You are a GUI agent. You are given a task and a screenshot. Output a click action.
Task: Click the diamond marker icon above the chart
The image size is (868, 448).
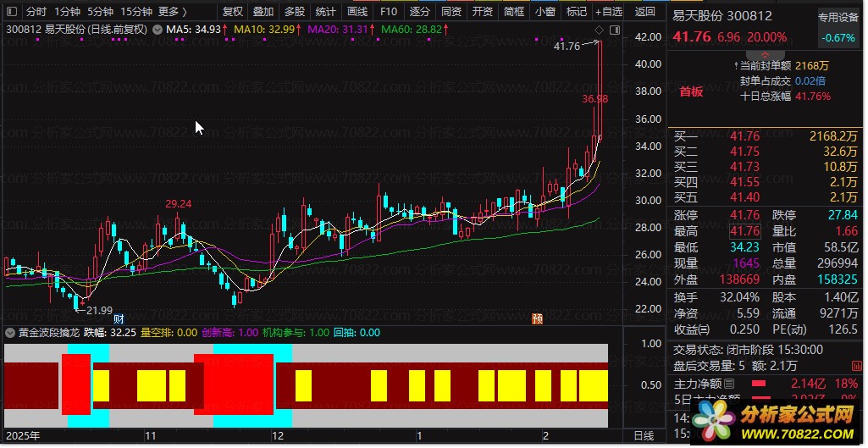599,30
